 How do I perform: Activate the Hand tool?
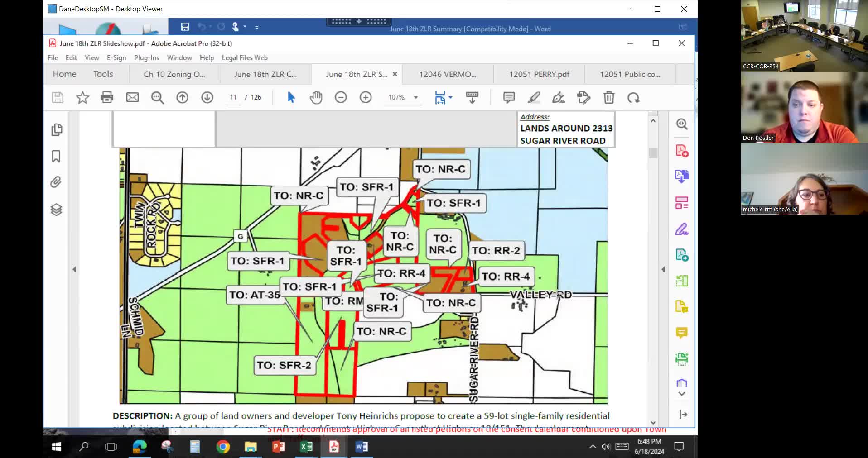[316, 98]
